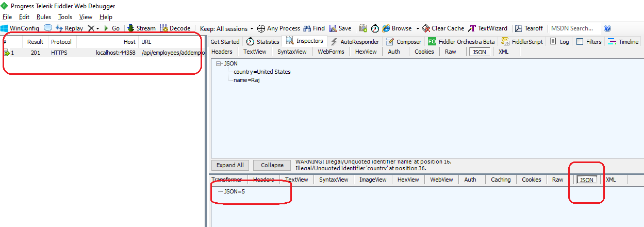Select request Headers inspector tab
The width and height of the screenshot is (644, 227).
tap(222, 52)
